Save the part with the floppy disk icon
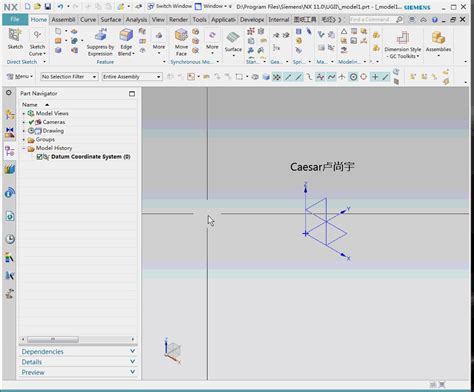The image size is (474, 392). [48, 6]
